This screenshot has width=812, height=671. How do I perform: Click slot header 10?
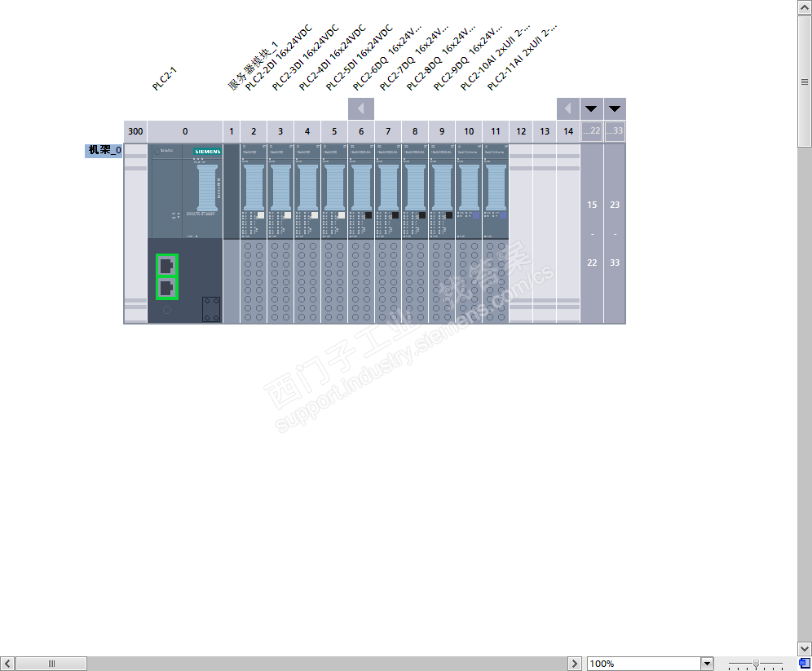(x=469, y=131)
